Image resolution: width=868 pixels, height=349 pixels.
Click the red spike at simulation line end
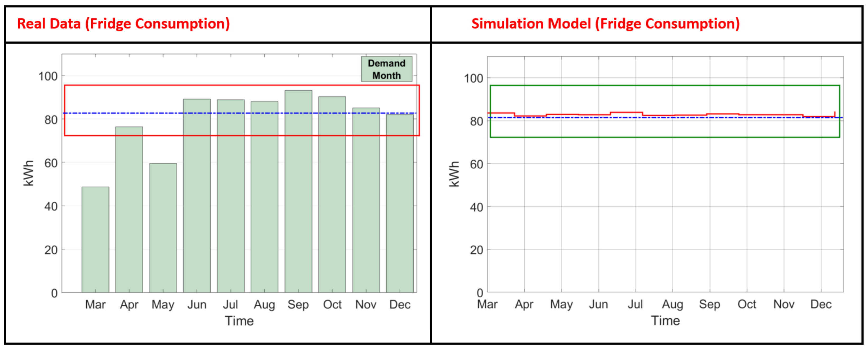coord(835,114)
